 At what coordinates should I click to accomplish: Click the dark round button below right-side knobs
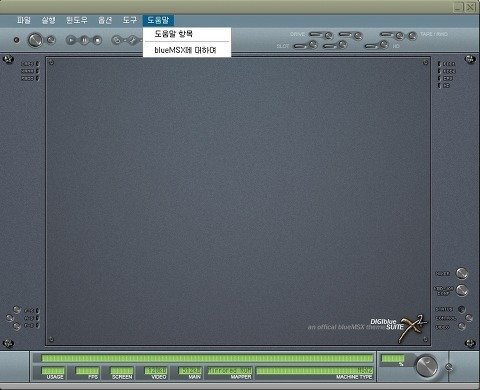[x=461, y=309]
